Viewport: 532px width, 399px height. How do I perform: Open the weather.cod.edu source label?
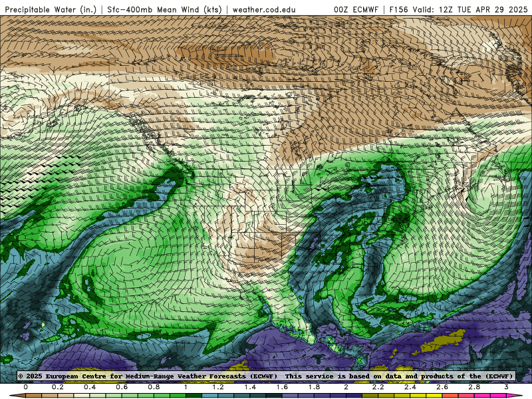click(264, 10)
